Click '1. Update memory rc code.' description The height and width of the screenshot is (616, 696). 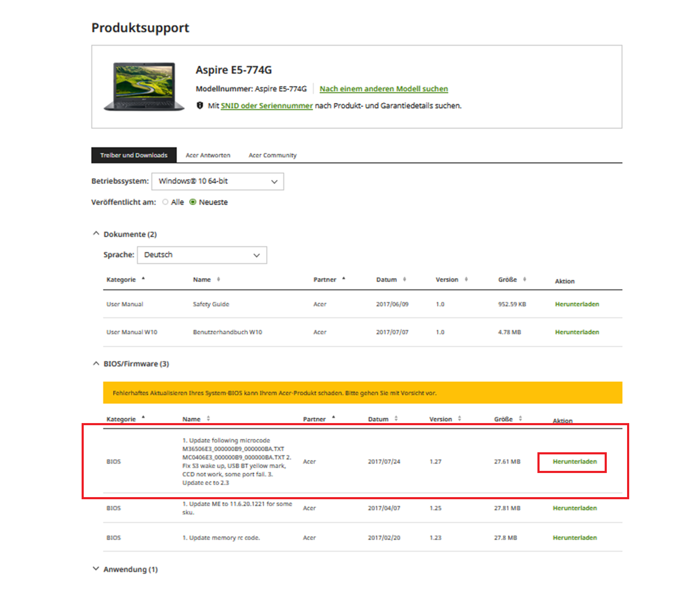coord(221,538)
